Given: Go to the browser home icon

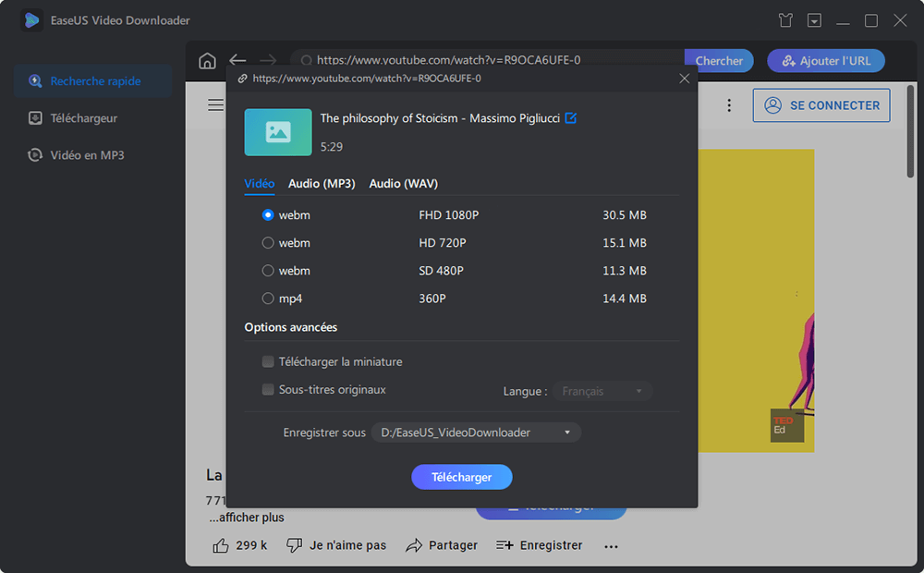Looking at the screenshot, I should (207, 61).
